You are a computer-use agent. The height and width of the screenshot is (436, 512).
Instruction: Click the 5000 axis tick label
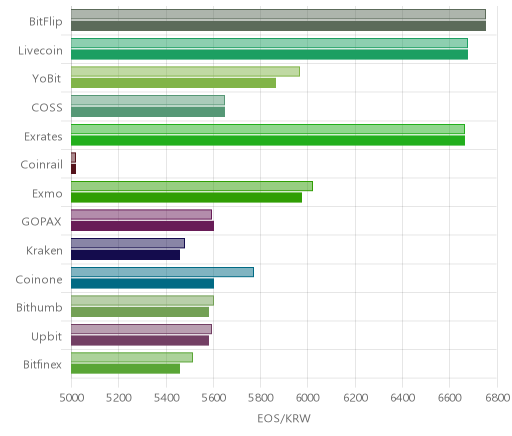click(x=71, y=398)
